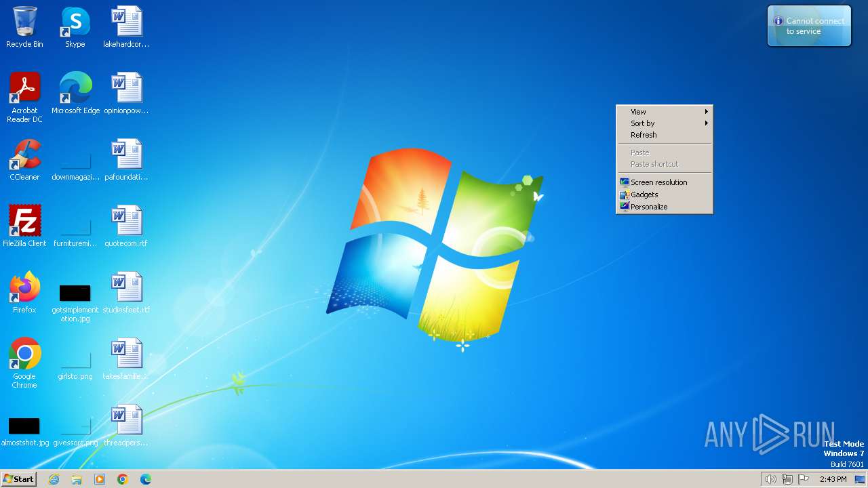Open Edge from the taskbar
868x488 pixels.
146,479
